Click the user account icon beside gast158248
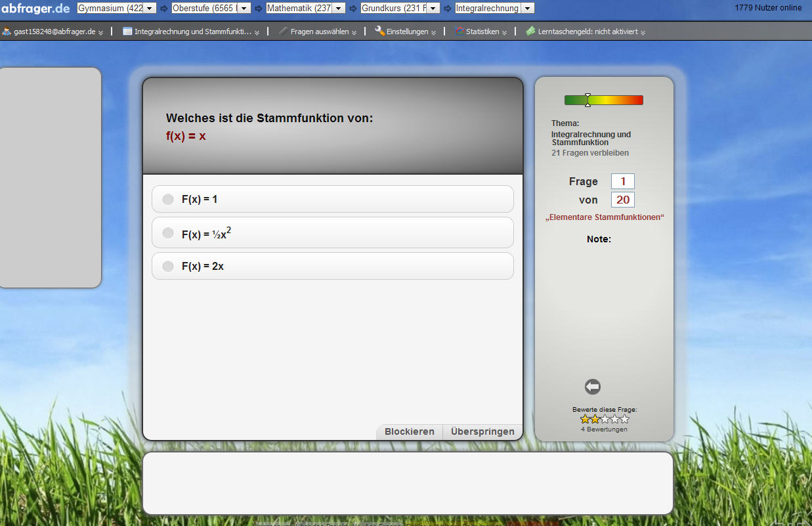Viewport: 812px width, 526px height. tap(7, 32)
